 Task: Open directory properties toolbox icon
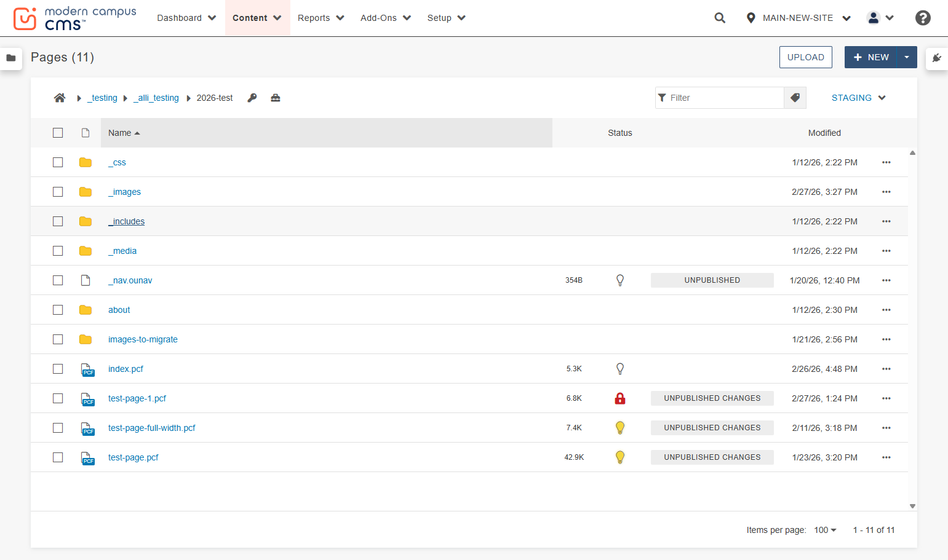[276, 98]
